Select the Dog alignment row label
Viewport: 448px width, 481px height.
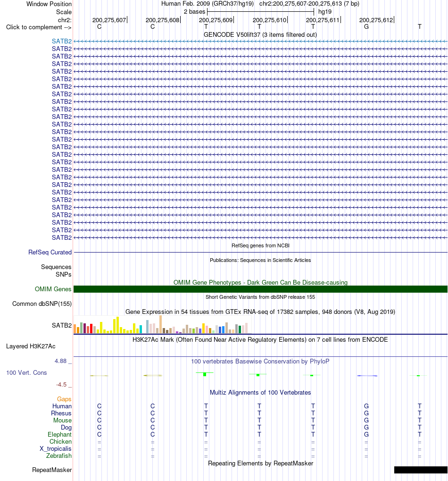66,427
